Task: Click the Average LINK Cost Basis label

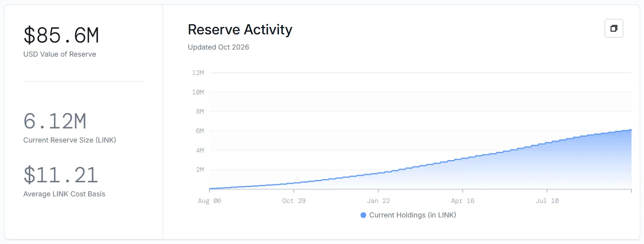Action: pyautogui.click(x=64, y=194)
